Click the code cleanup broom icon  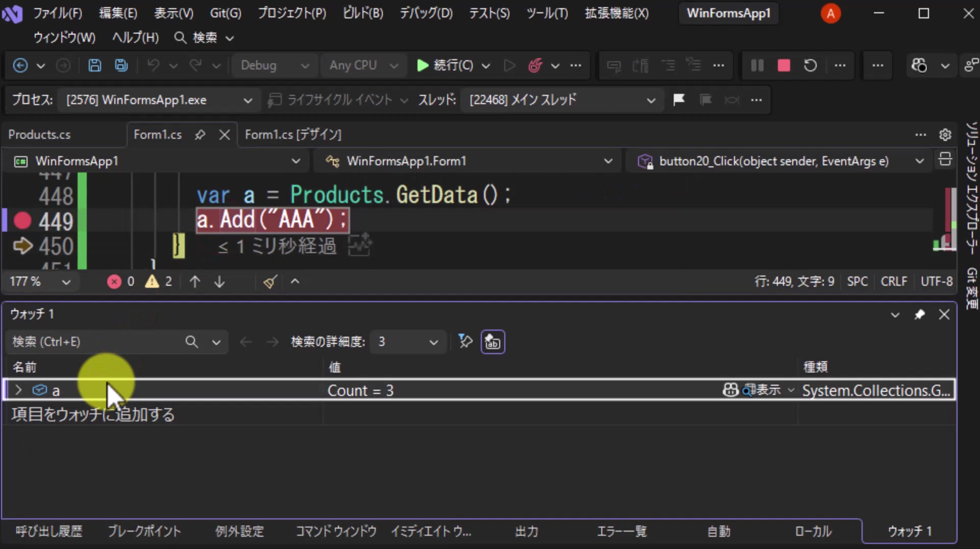pyautogui.click(x=270, y=282)
